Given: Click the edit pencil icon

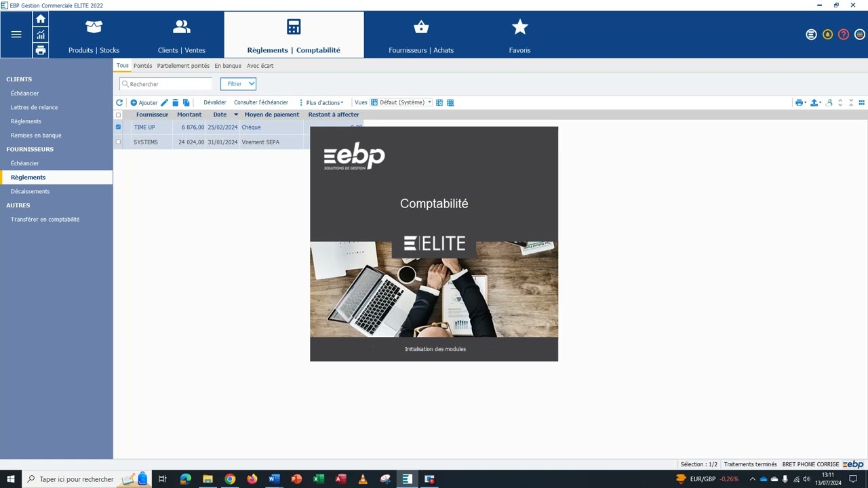Looking at the screenshot, I should (x=164, y=103).
